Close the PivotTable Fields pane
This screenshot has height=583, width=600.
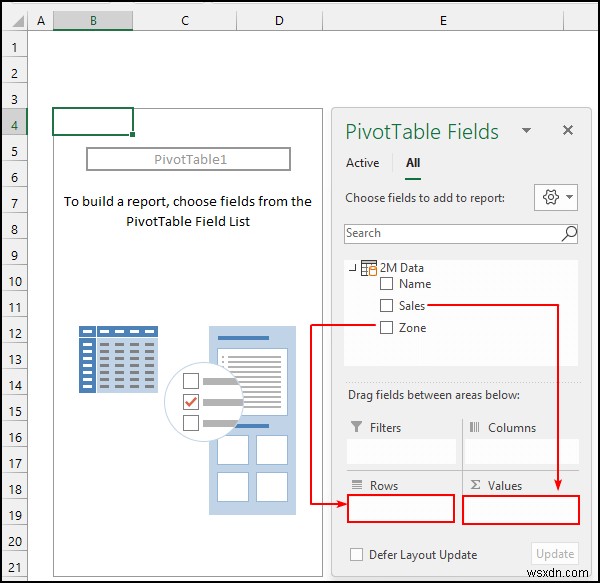click(x=568, y=130)
